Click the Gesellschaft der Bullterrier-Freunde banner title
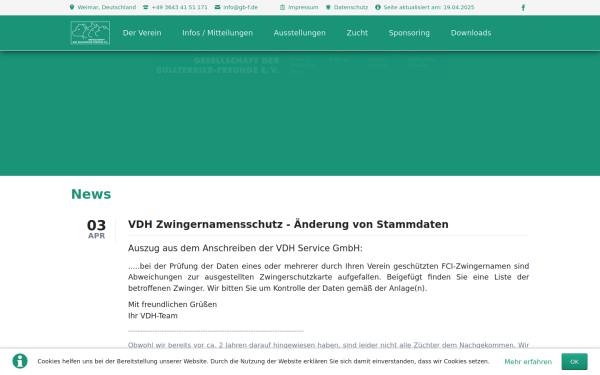Screen dimensions: 600x375 click(217, 65)
